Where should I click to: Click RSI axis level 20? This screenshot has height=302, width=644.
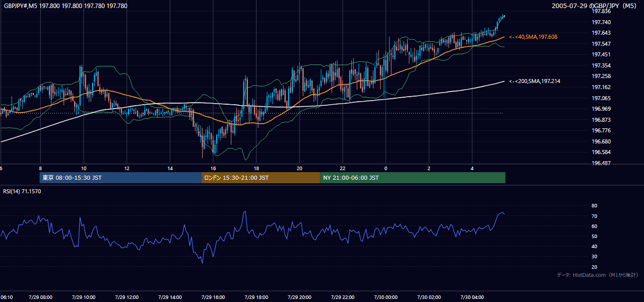[594, 267]
